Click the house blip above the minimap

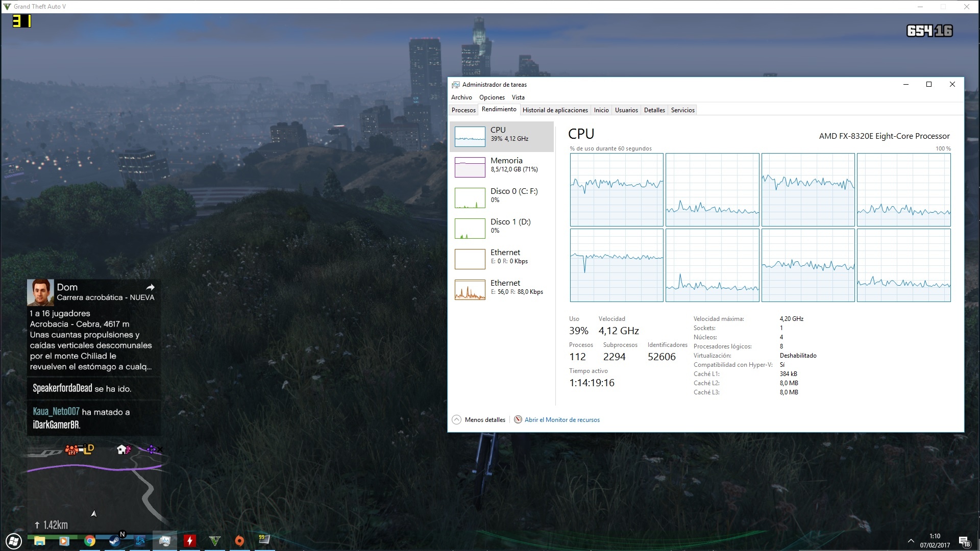pos(122,449)
